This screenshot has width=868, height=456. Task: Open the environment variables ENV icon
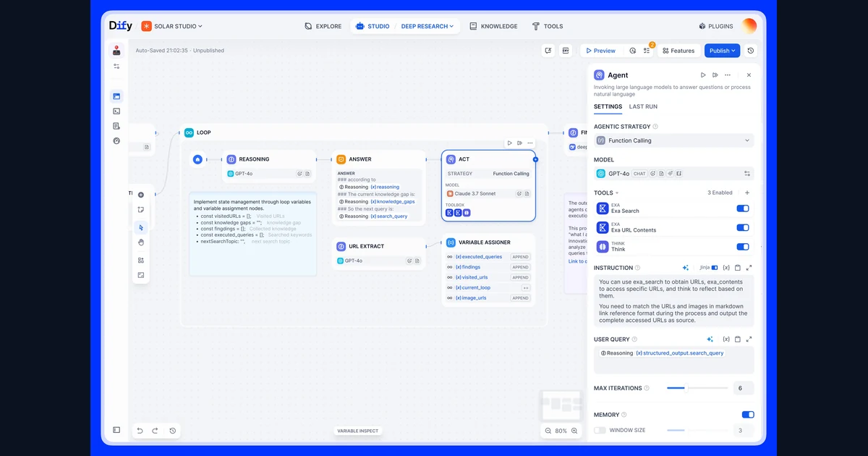pyautogui.click(x=565, y=51)
